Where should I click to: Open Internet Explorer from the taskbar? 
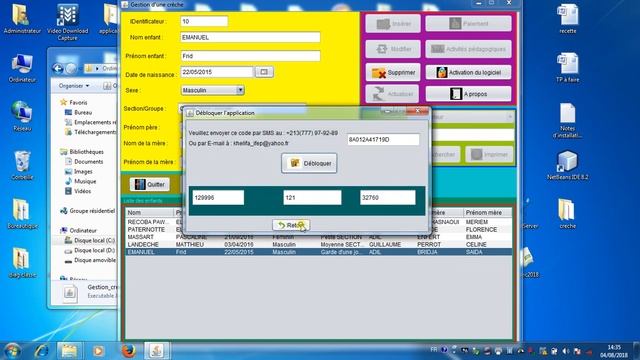click(41, 351)
